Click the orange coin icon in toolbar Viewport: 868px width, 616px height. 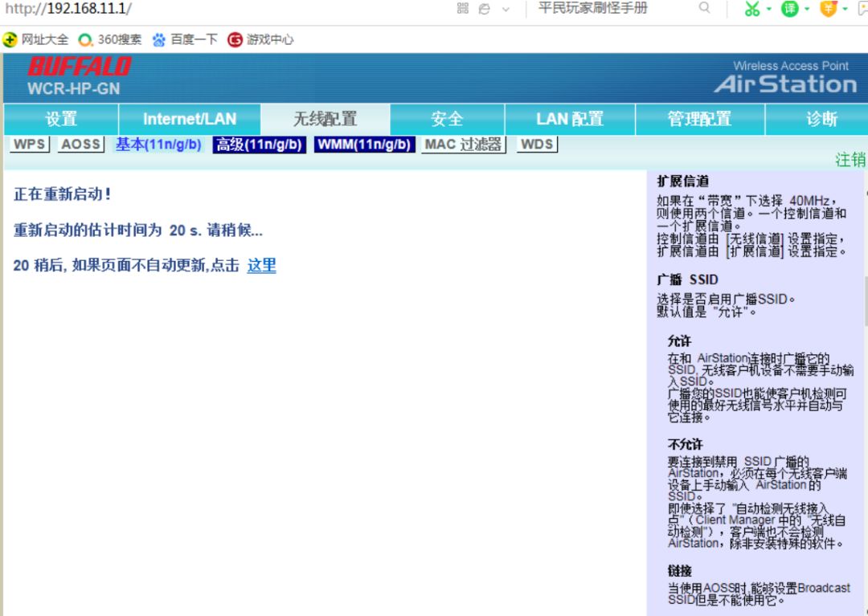point(827,10)
